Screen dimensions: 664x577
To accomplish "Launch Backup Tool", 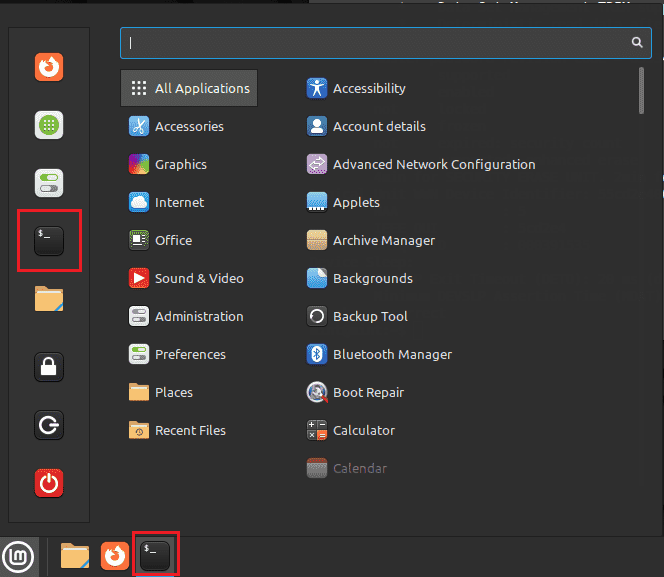I will [x=357, y=317].
